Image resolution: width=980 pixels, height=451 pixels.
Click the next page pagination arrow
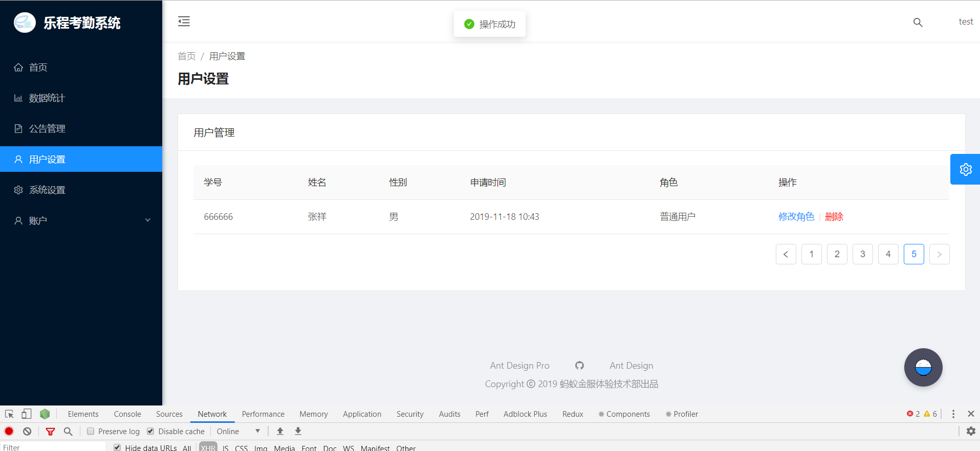(x=939, y=254)
